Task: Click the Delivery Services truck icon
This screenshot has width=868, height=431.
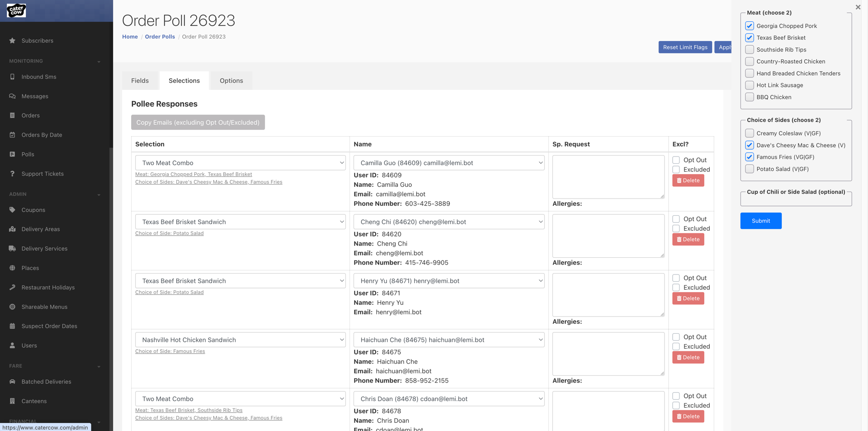Action: [12, 248]
